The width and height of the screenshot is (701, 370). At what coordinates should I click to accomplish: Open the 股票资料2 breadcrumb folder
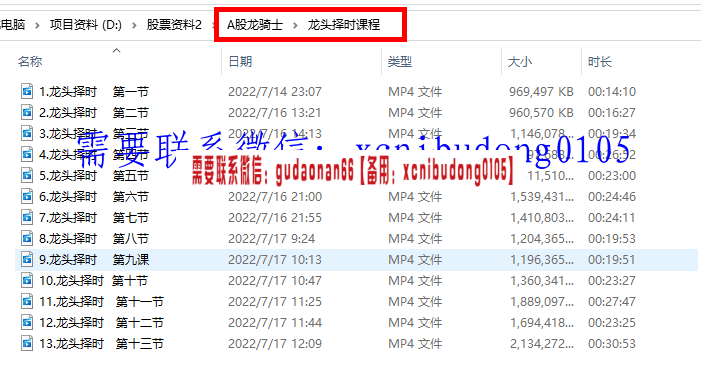pos(174,25)
